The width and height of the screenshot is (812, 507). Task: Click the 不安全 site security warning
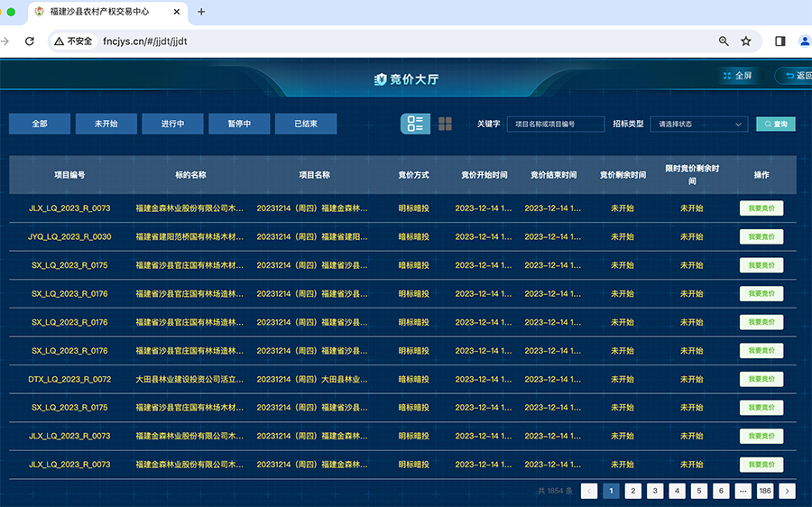point(74,41)
